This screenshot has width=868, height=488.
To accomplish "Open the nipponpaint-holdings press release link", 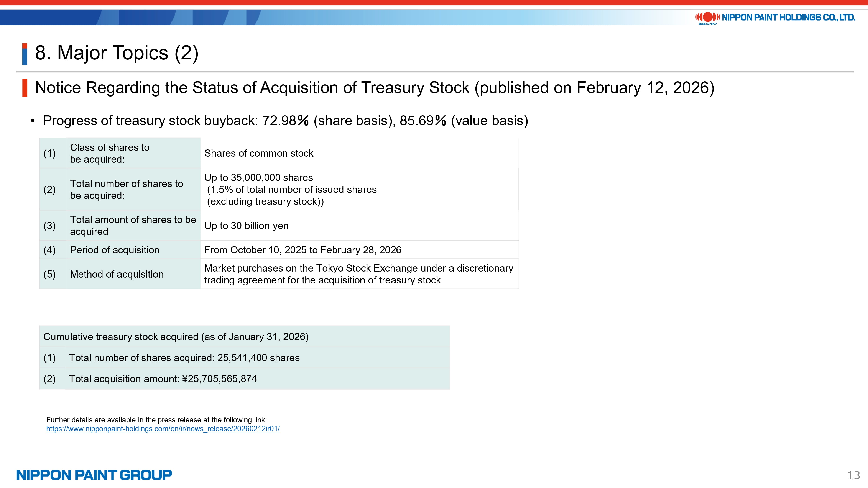I will tap(163, 429).
